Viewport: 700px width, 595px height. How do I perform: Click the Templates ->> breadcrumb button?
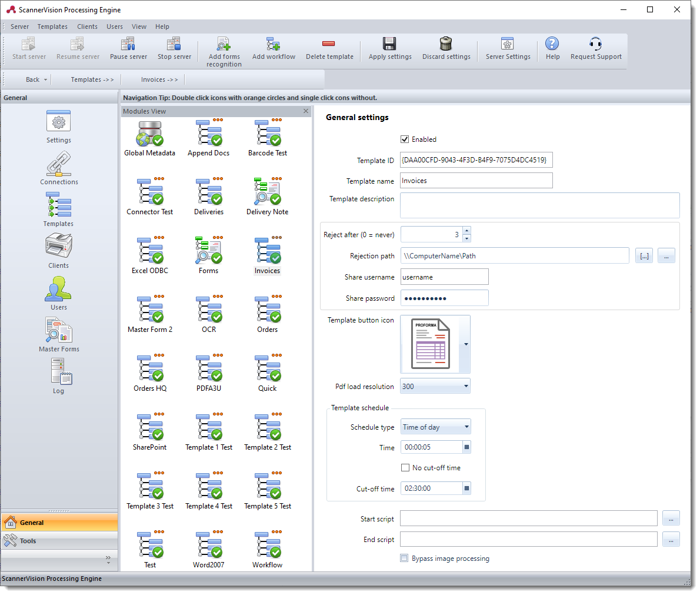coord(92,79)
